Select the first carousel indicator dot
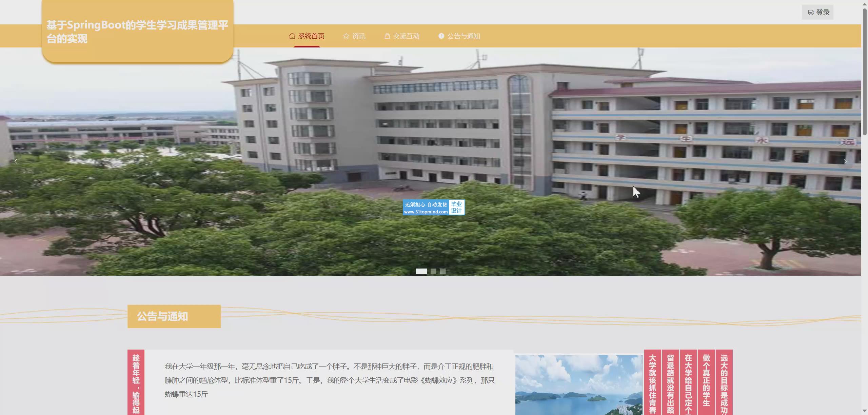 tap(421, 271)
